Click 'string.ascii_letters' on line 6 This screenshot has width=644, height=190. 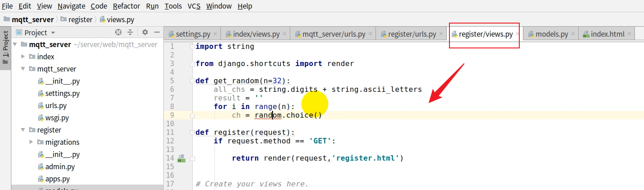(x=377, y=90)
